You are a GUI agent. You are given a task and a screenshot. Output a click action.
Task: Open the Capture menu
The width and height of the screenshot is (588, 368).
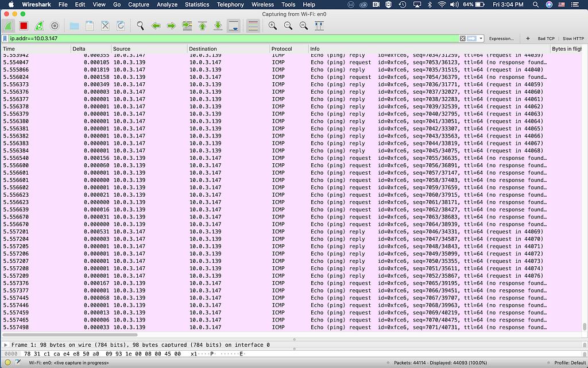138,5
